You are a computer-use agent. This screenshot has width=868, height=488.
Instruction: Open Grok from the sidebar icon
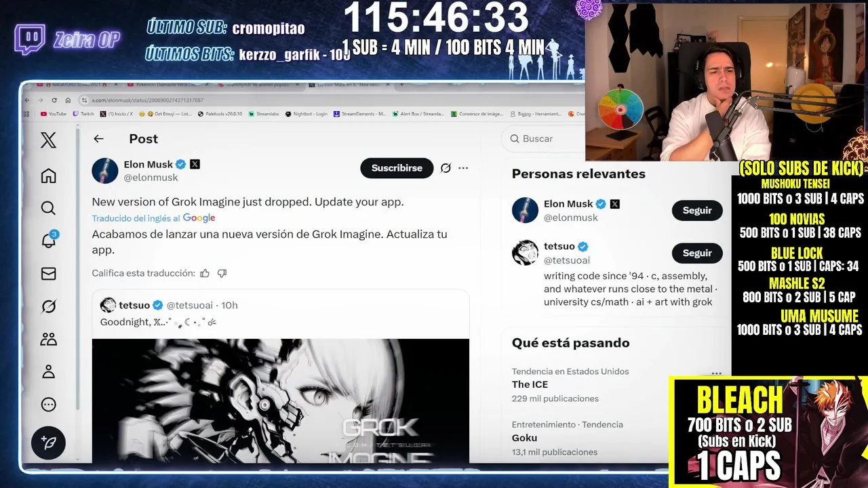[48, 306]
